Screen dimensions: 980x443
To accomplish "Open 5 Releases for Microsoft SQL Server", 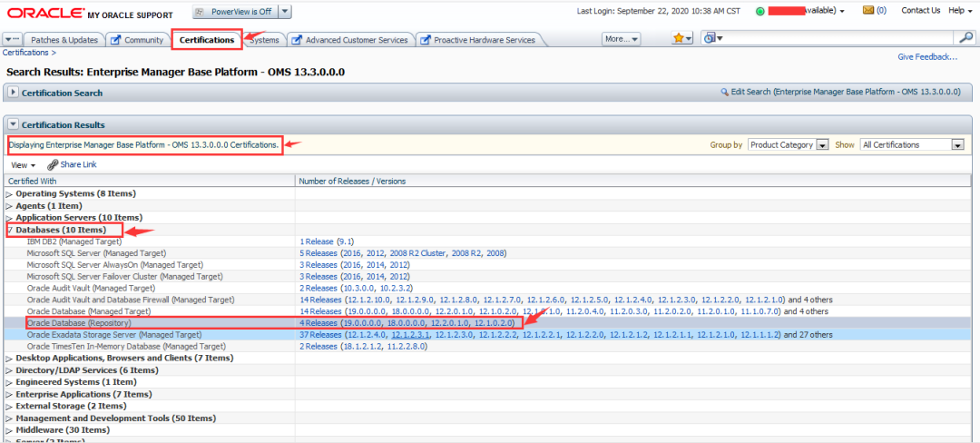I will pyautogui.click(x=318, y=253).
